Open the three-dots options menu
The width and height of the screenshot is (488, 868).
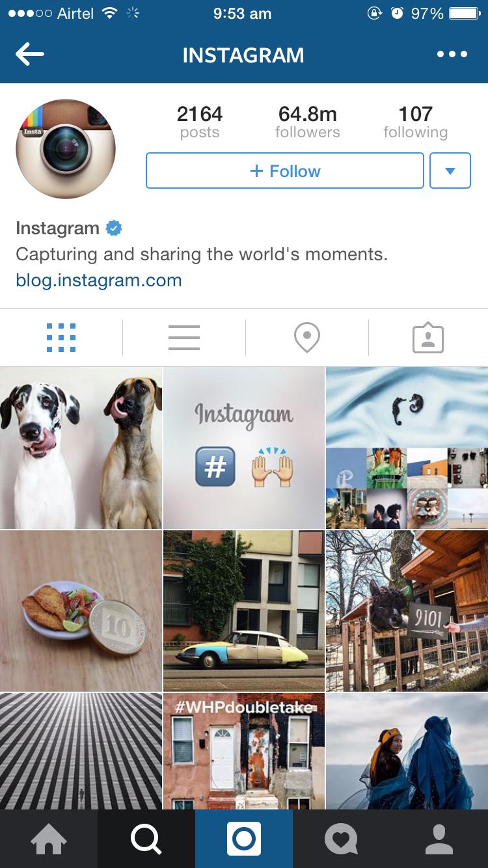click(x=452, y=55)
